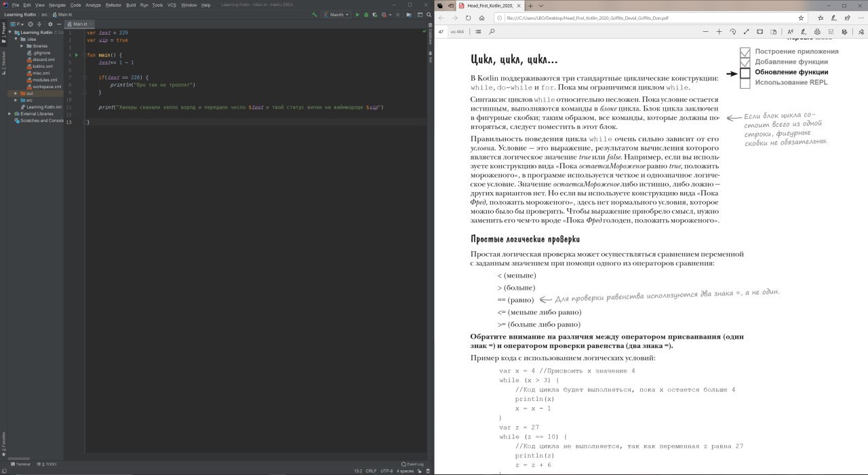
Task: Collapse all icon in Project panel header
Action: tap(39, 24)
